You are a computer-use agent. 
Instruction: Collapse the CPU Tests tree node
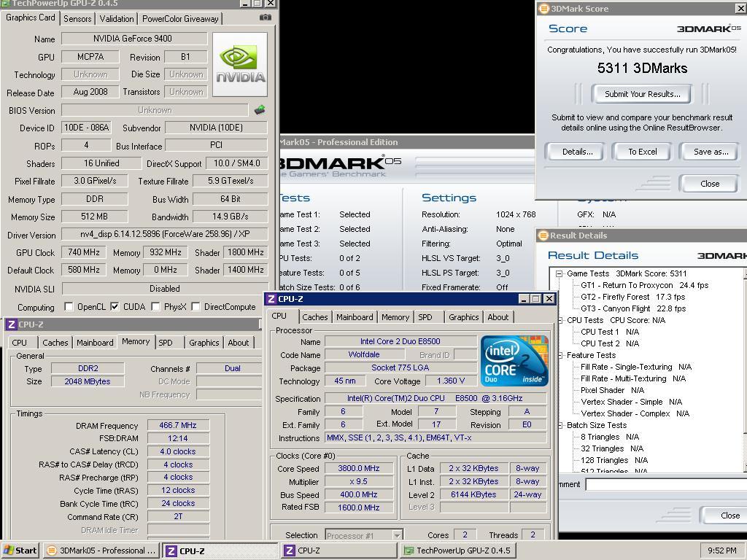coord(560,321)
